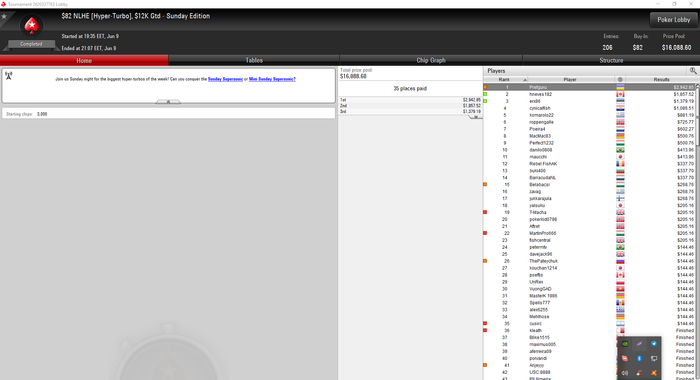Select player jukkarajuta
Viewport: 700px width, 380px height.
[x=589, y=198]
